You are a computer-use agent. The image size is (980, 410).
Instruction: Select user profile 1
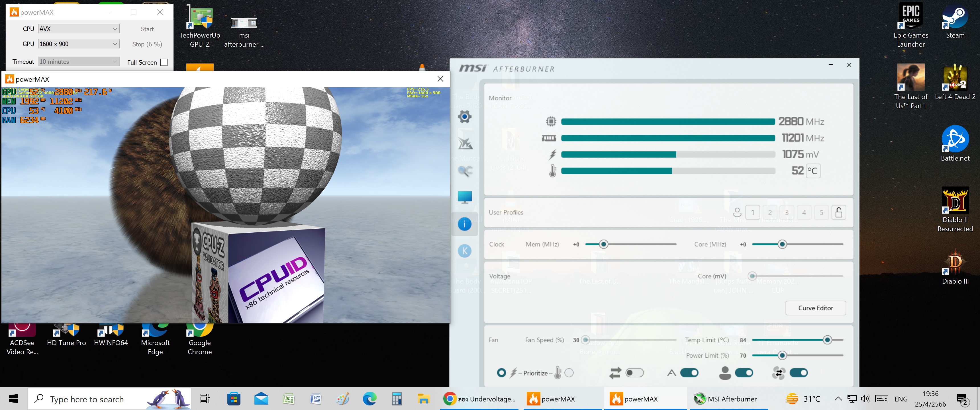click(752, 212)
